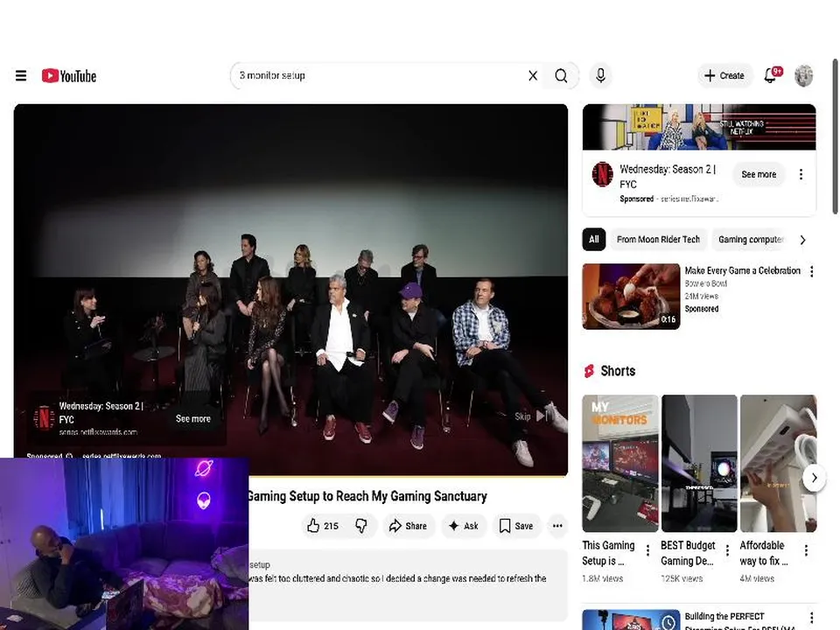Click Wednesday: Season 2 | FYC sidebar title

click(668, 176)
